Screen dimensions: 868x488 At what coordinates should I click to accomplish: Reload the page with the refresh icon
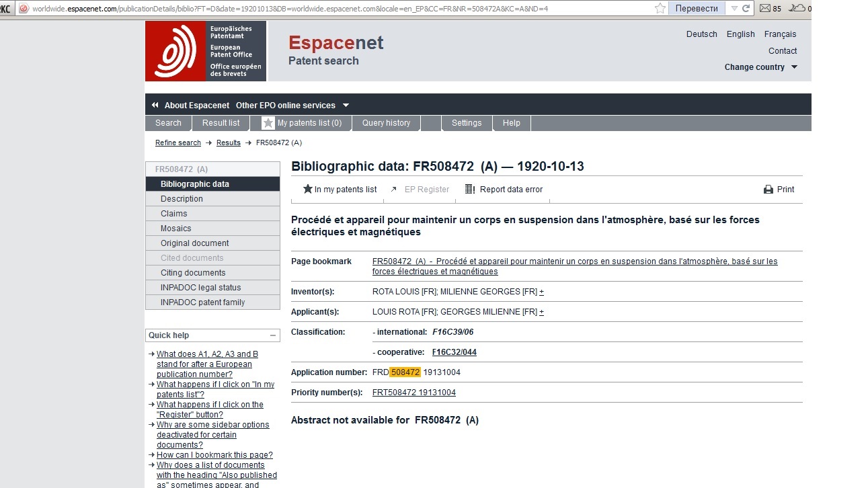[x=746, y=9]
